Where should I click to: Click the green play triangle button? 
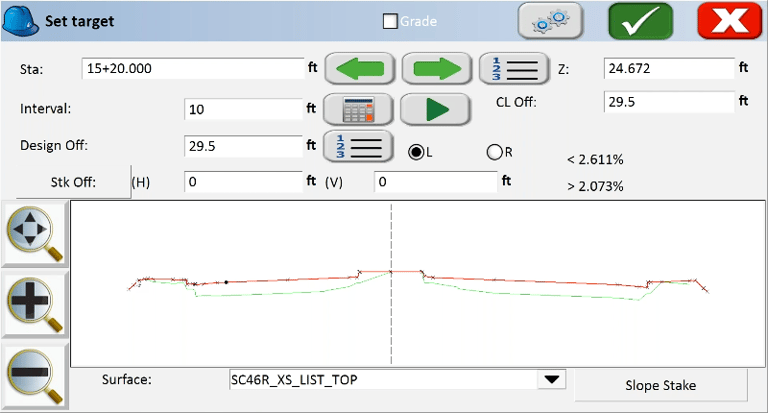pyautogui.click(x=435, y=109)
